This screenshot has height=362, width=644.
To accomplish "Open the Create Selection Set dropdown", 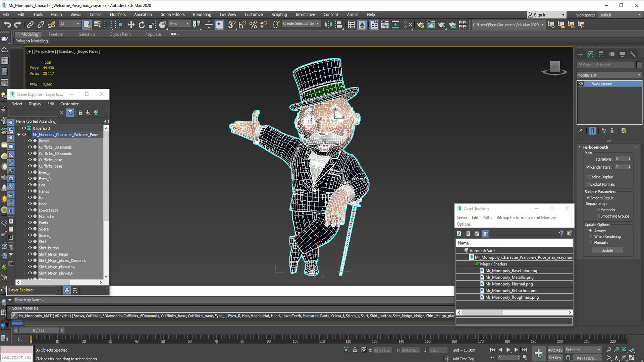I will point(301,24).
